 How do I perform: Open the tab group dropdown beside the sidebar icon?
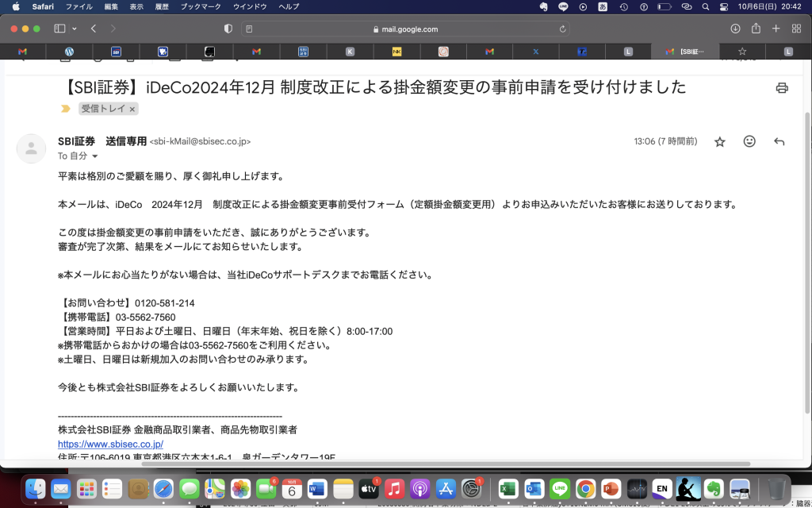click(x=73, y=29)
